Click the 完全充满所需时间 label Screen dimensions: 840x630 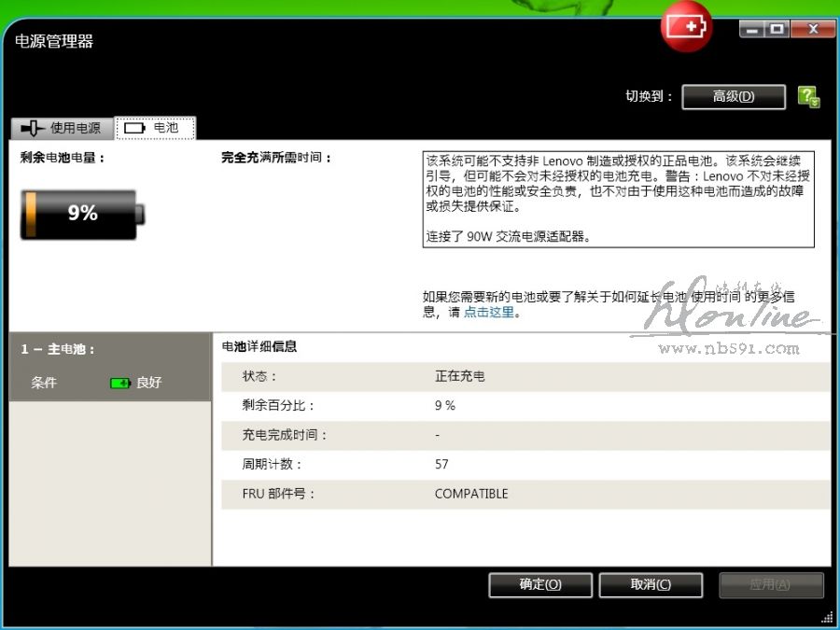276,158
